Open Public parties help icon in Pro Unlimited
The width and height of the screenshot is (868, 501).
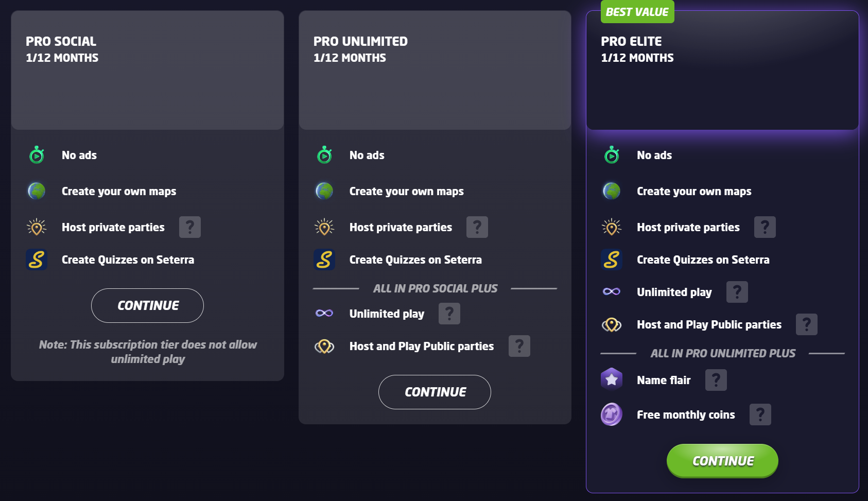(519, 346)
